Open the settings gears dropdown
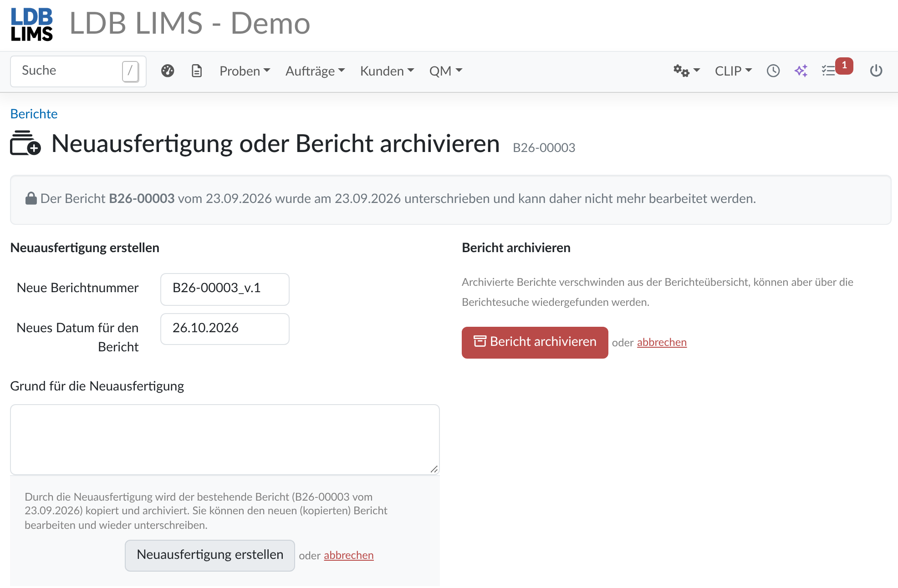 [x=687, y=71]
